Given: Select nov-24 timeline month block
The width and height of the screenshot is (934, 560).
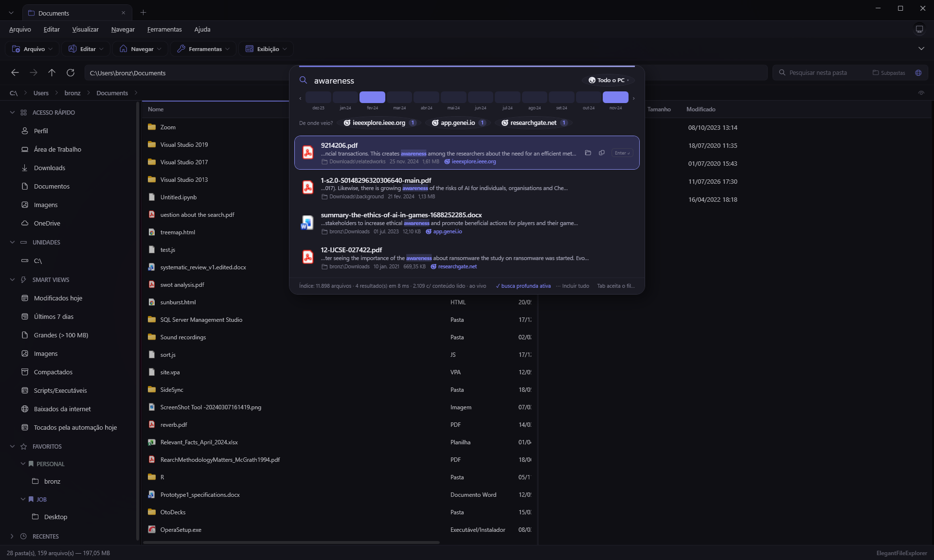Looking at the screenshot, I should point(615,97).
